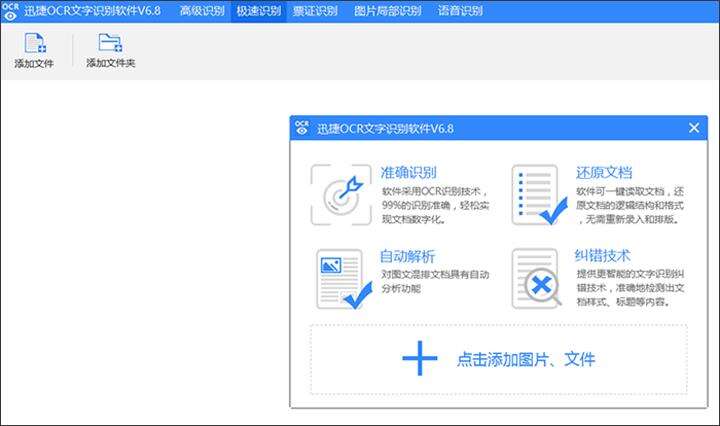Image resolution: width=720 pixels, height=426 pixels.
Task: Click the 添加文件 add file icon
Action: click(x=35, y=43)
